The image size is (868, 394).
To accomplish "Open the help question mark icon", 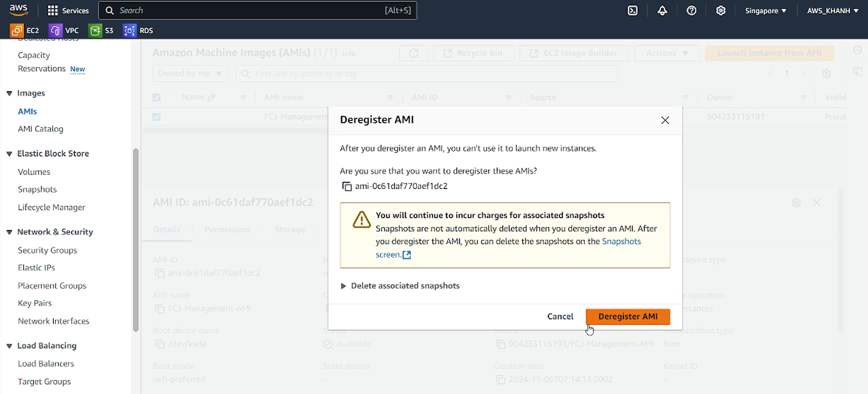I will coord(692,10).
